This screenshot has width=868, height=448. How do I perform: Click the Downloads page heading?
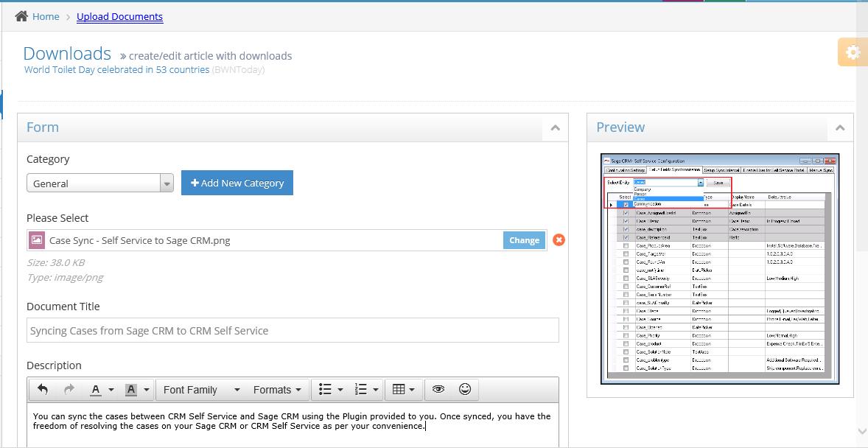point(67,54)
